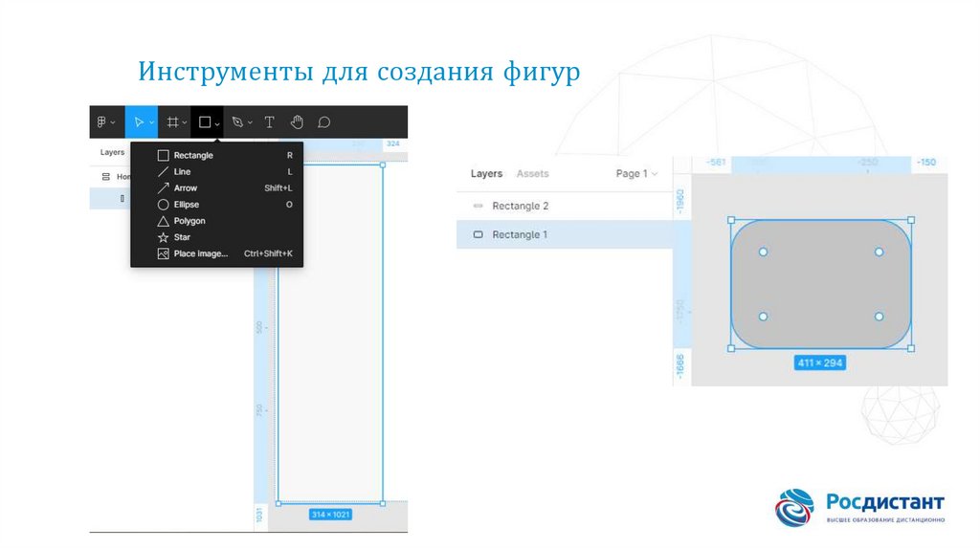Choose Line from the shape menu

pos(217,172)
